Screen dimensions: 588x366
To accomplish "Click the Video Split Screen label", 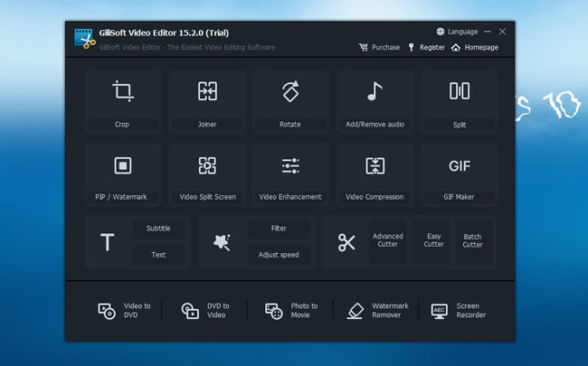I will coord(207,197).
